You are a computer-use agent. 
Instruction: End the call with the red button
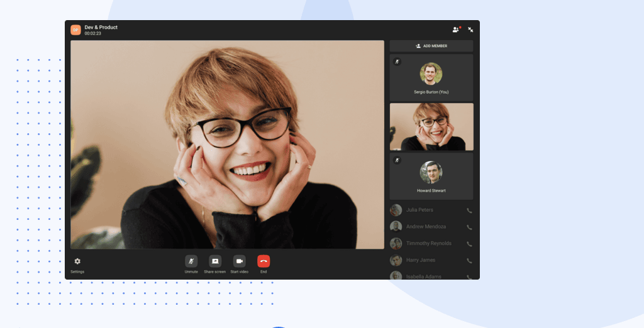(264, 261)
